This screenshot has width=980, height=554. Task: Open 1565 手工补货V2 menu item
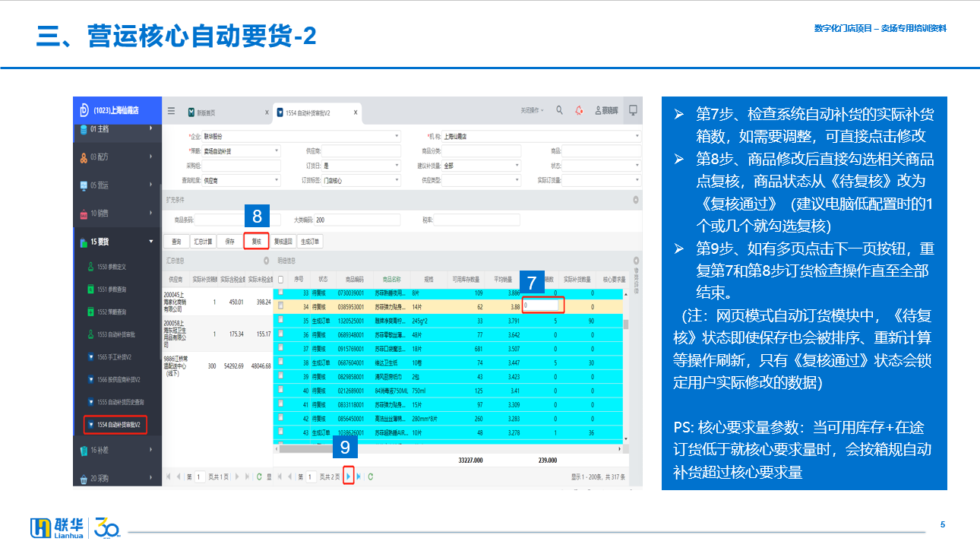[x=115, y=357]
